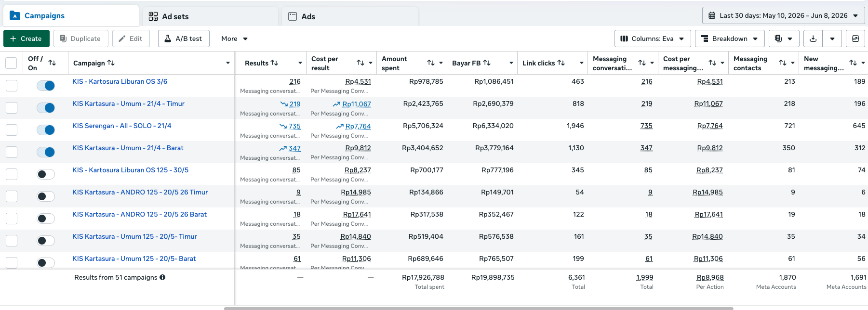Click the export download icon
This screenshot has height=310, width=868.
click(x=813, y=39)
